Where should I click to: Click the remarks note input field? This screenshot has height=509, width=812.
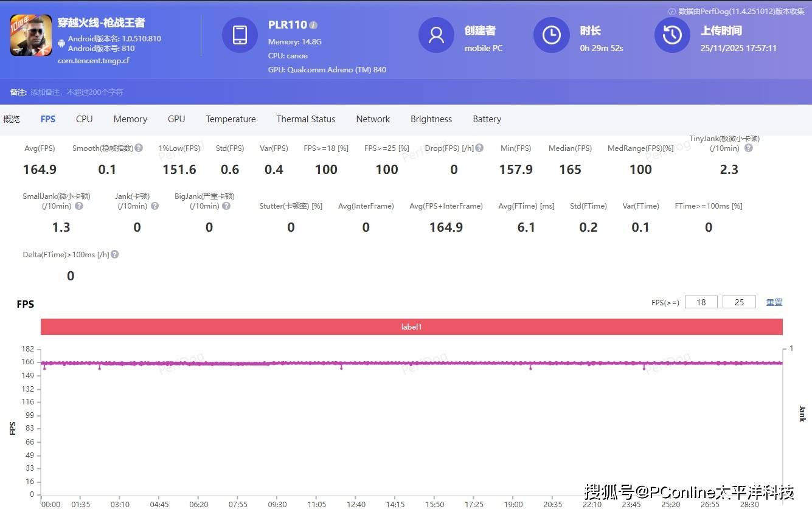point(77,92)
